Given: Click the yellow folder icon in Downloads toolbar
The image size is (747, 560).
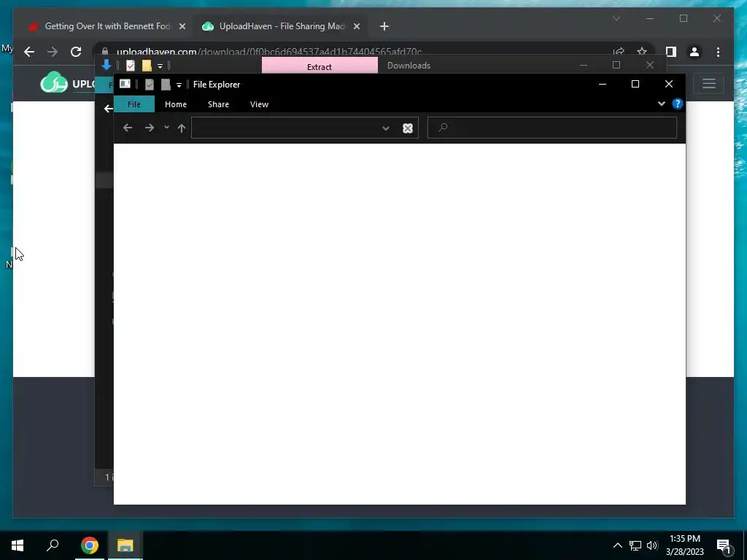Looking at the screenshot, I should [147, 66].
